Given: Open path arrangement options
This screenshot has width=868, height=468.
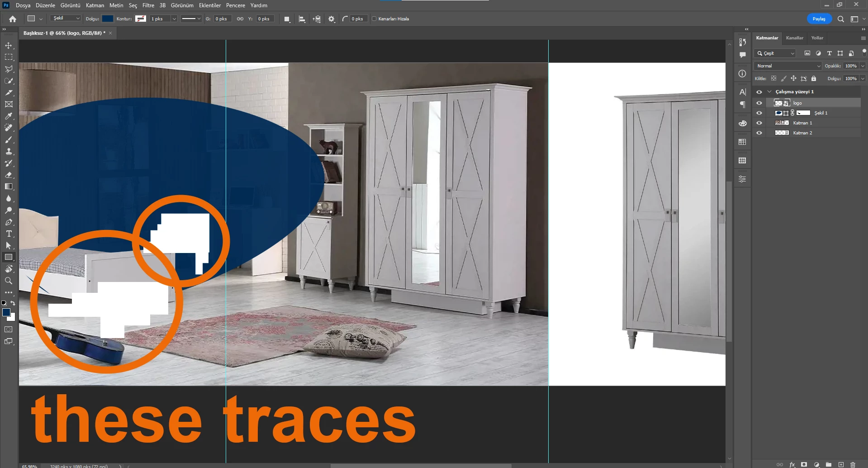Looking at the screenshot, I should 317,19.
